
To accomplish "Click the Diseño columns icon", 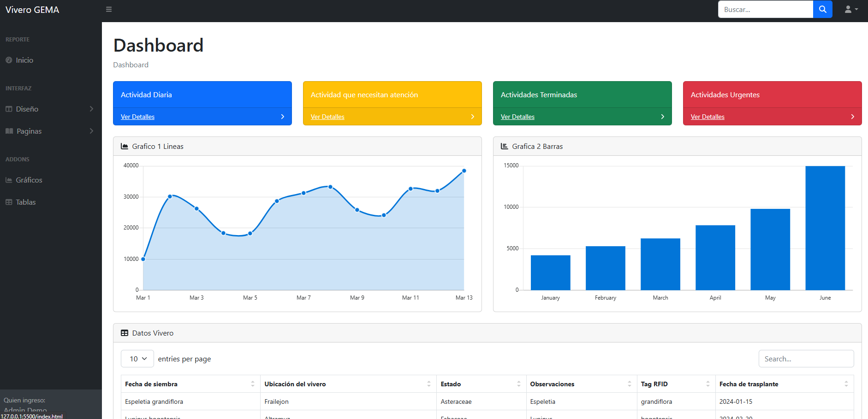I will 9,109.
